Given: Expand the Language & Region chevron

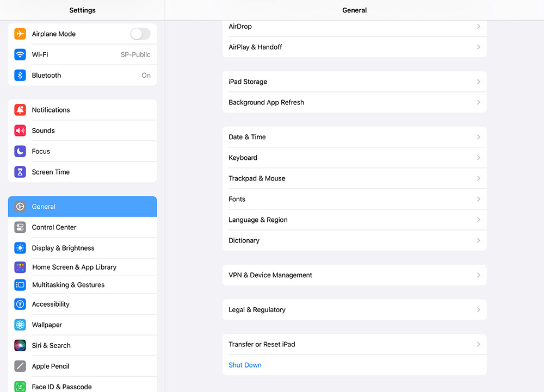Looking at the screenshot, I should pos(478,220).
